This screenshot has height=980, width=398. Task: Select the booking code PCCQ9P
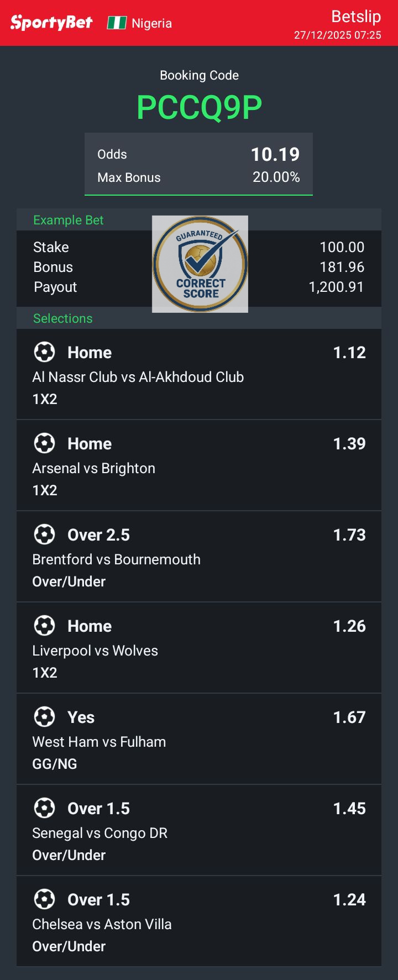click(199, 107)
